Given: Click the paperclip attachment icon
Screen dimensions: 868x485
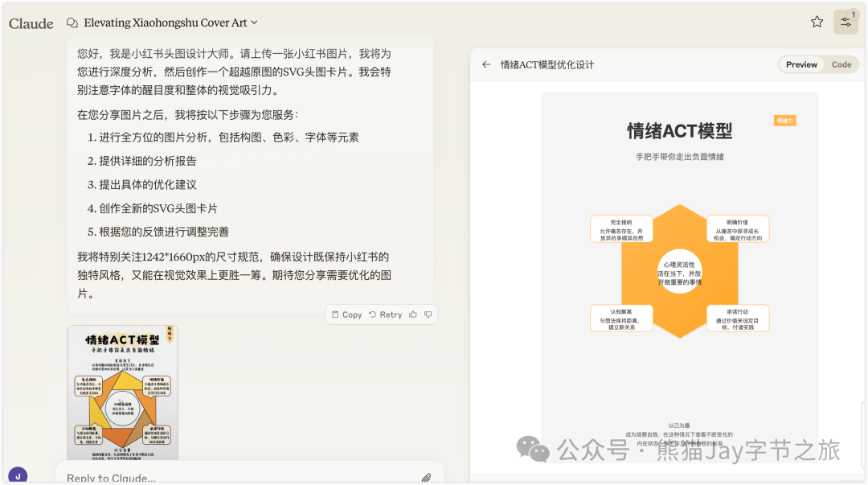Looking at the screenshot, I should [x=426, y=478].
